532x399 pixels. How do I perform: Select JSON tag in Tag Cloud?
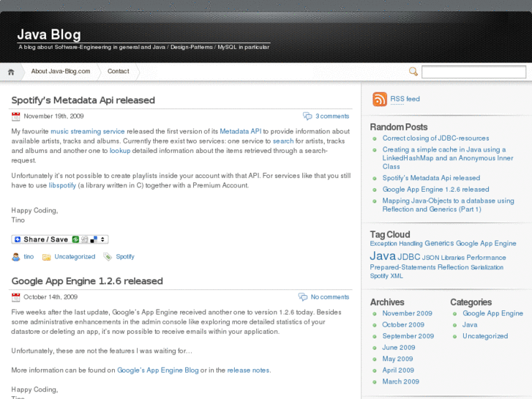[x=430, y=258]
